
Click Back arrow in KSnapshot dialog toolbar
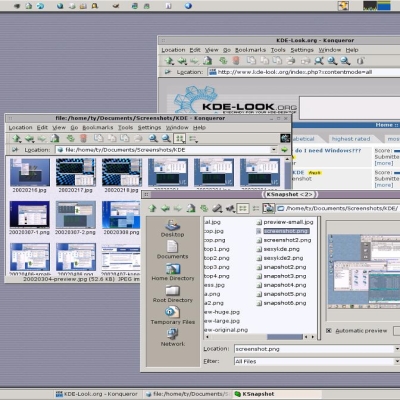165,208
